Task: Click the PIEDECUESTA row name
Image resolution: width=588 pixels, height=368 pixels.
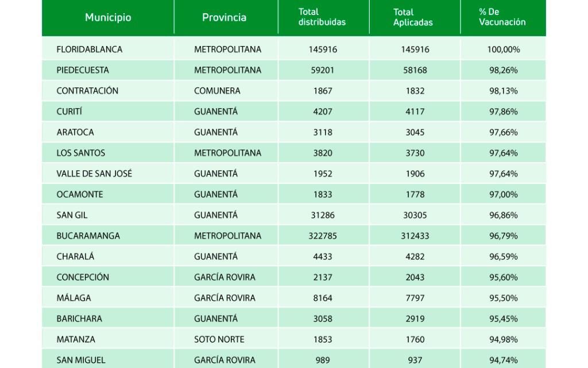Action: (x=83, y=70)
